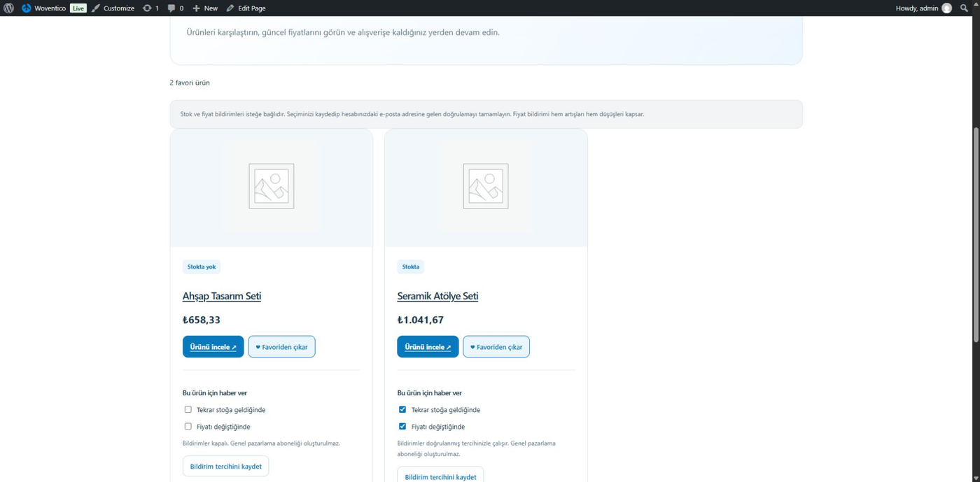Select the Customize text in admin bar
This screenshot has width=980, height=482.
pyautogui.click(x=119, y=8)
